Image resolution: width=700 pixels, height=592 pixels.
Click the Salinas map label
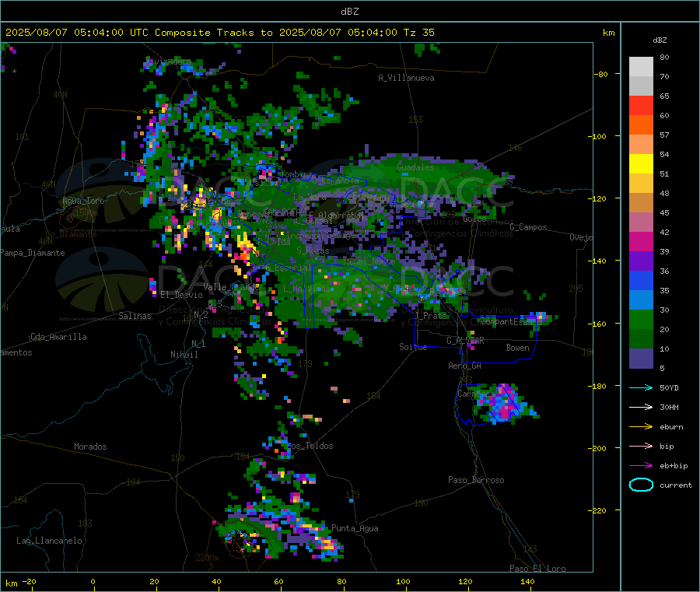point(135,316)
